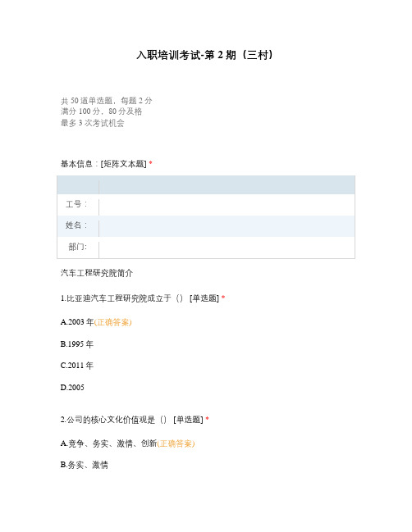Select option C.2011年
Screen dimensions: 412x532
77,366
